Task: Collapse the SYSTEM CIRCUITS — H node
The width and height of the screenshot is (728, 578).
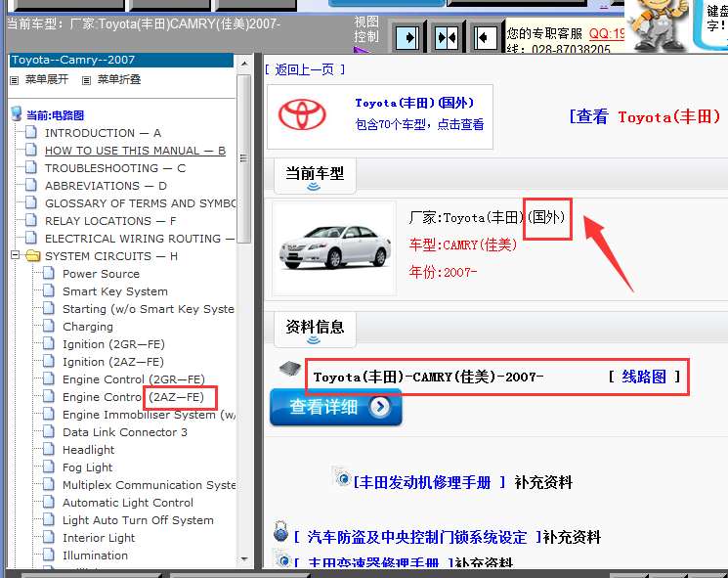Action: click(16, 255)
